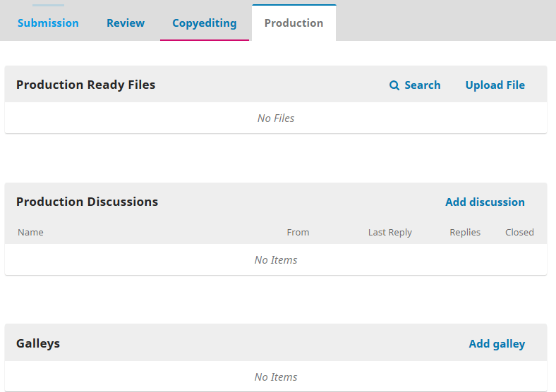Screen dimensions: 556x392
Task: Click Add discussion link
Action: pyautogui.click(x=485, y=202)
